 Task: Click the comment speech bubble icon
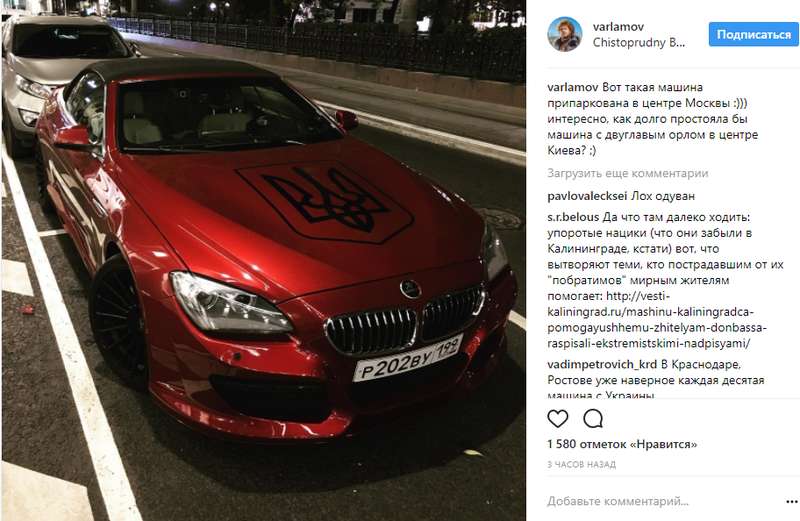(593, 419)
